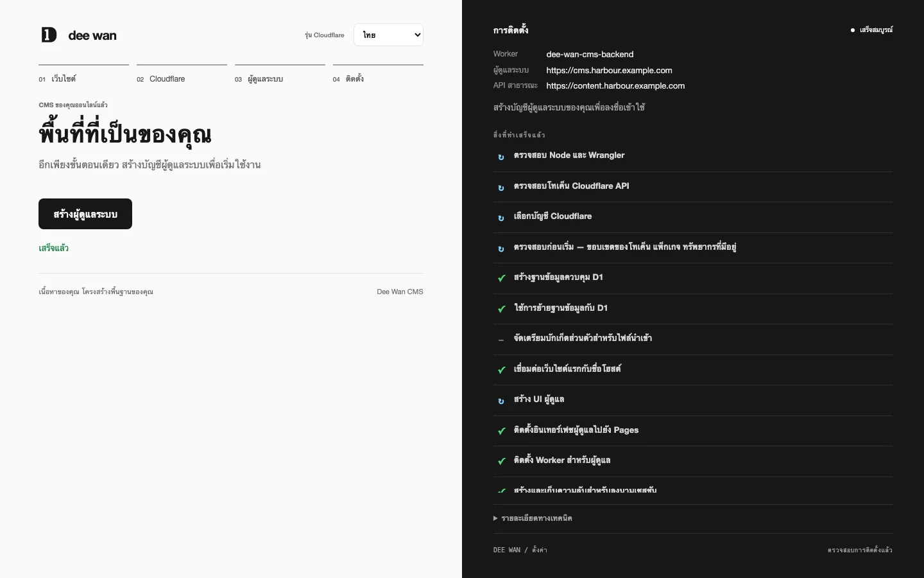Click the "สร้างบัญชีผู้ดูแลระบบของคุณเพื่อลงชื่อเข้าใช้" instruction text
This screenshot has width=924, height=578.
point(569,107)
